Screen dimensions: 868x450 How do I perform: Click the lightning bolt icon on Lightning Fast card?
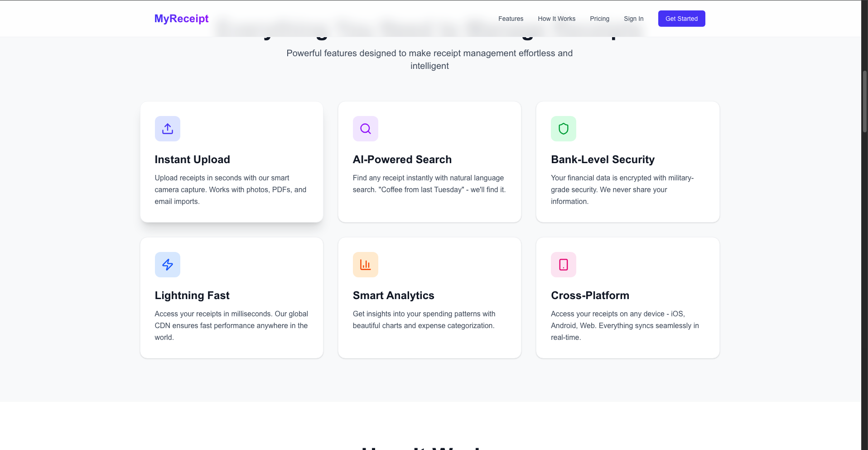click(167, 264)
